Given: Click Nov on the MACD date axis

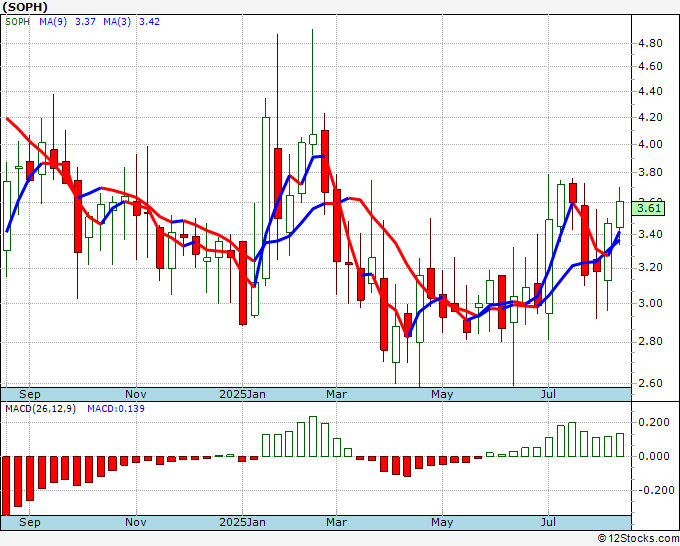Looking at the screenshot, I should pyautogui.click(x=136, y=522).
